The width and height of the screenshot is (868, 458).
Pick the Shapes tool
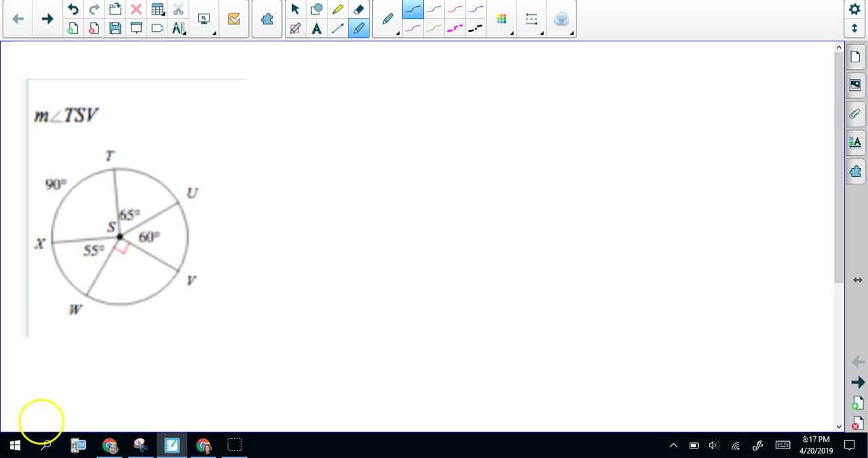[x=316, y=9]
